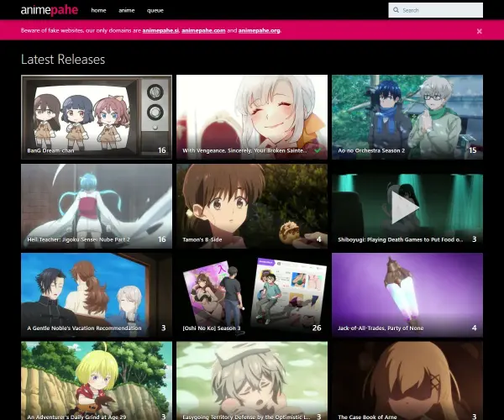Open Ao no Orchestra Season 2 thumbnail
This screenshot has height=420, width=504.
407,117
